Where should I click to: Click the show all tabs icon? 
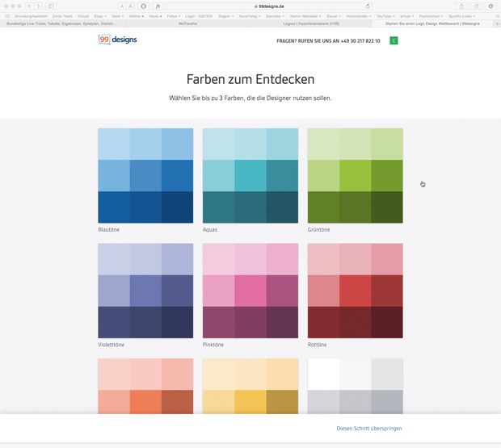coord(476,6)
